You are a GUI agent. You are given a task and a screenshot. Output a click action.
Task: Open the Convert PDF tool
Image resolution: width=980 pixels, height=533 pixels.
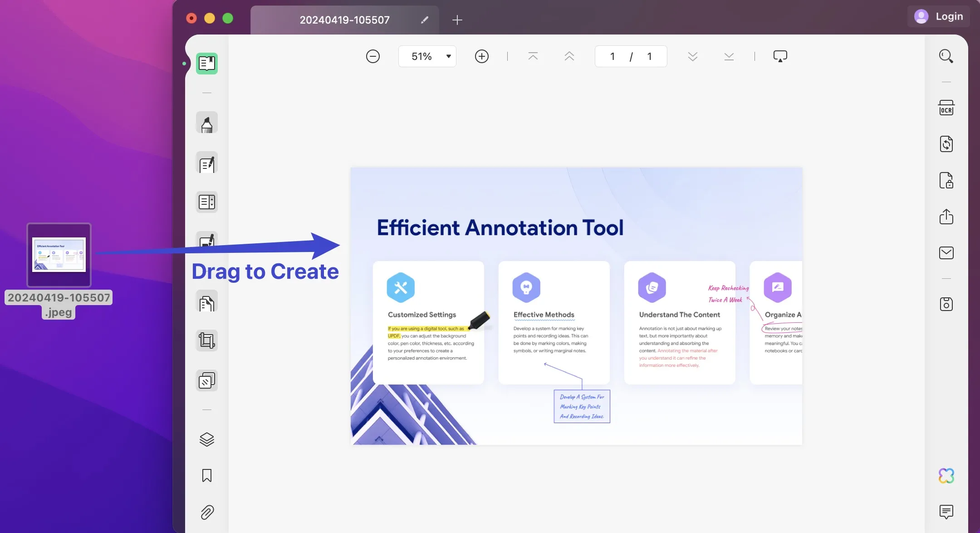click(x=946, y=144)
